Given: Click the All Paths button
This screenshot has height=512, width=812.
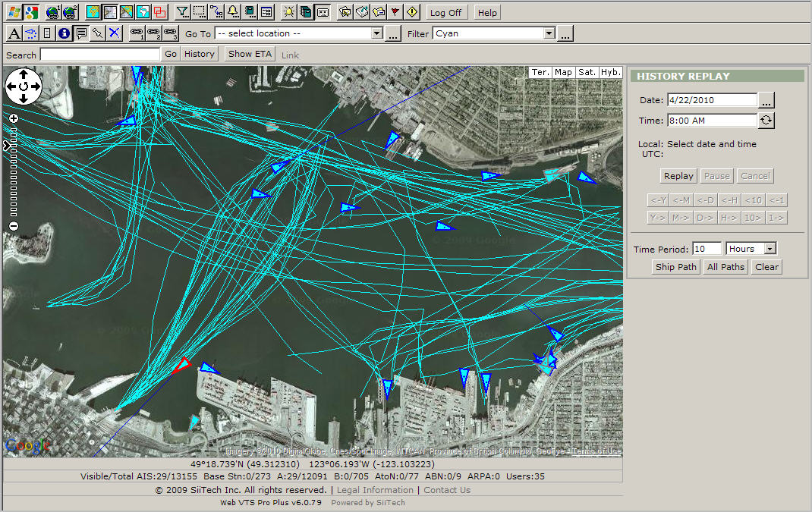Looking at the screenshot, I should coord(725,267).
